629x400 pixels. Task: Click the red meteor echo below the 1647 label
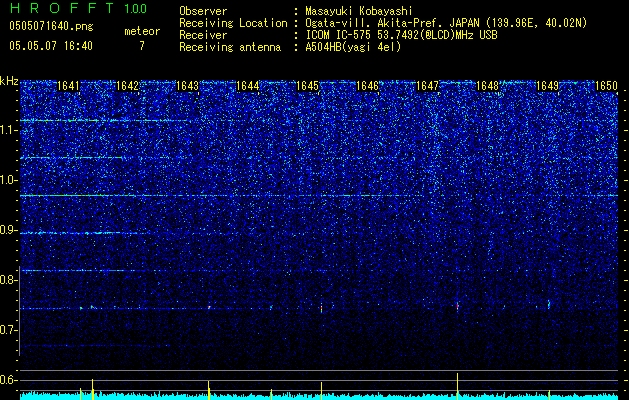point(457,306)
